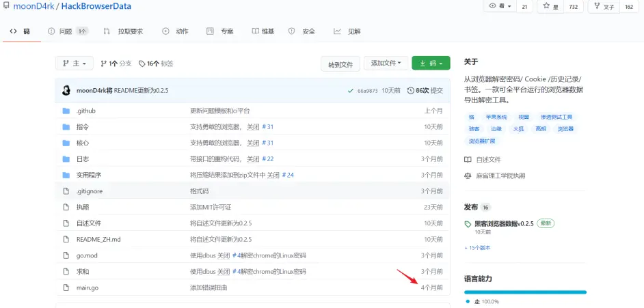Open the go.mod file

click(87, 255)
